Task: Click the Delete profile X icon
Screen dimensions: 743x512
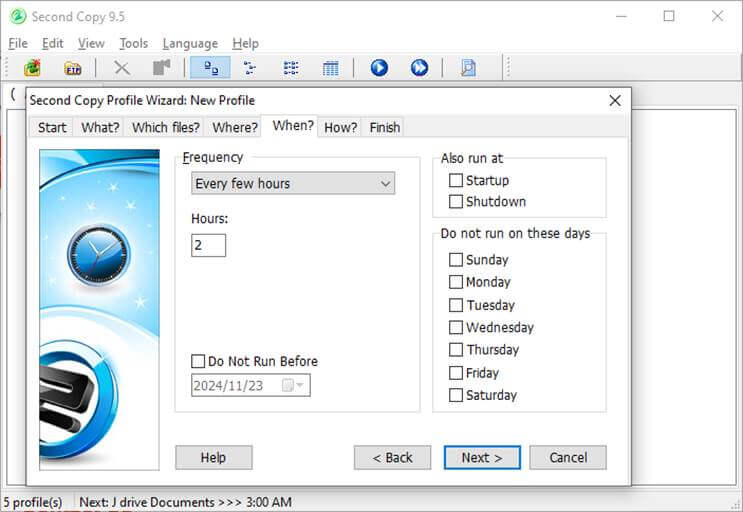Action: click(122, 68)
